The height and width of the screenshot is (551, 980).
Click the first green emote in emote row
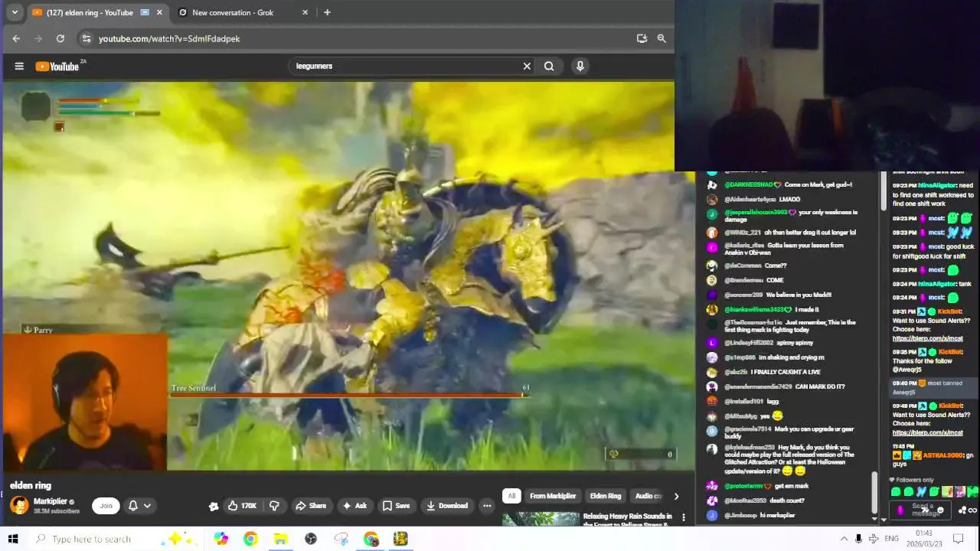point(897,492)
